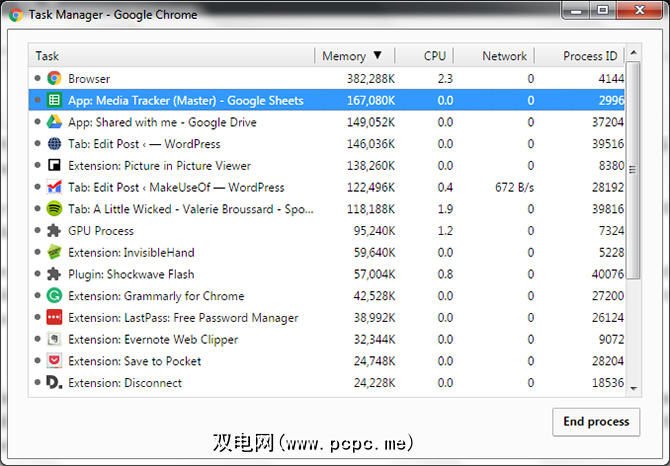The image size is (670, 466).
Task: Select the Extension: Disconnect row
Action: tap(327, 383)
